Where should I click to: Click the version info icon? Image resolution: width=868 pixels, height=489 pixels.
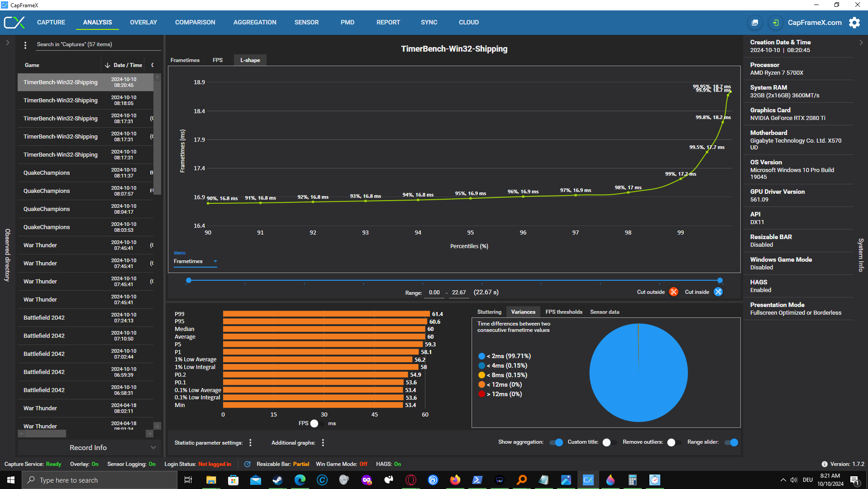[x=825, y=464]
